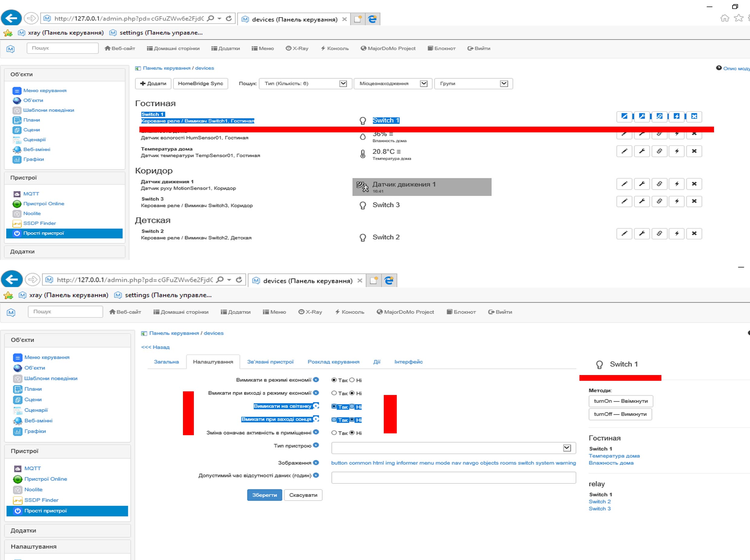Click the help icon beside Зображення label
The width and height of the screenshot is (750, 560).
point(316,463)
